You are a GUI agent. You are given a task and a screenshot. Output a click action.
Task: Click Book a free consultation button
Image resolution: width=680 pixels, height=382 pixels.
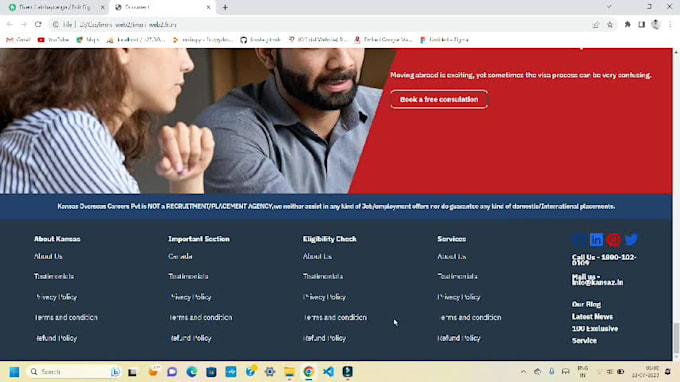click(x=439, y=99)
